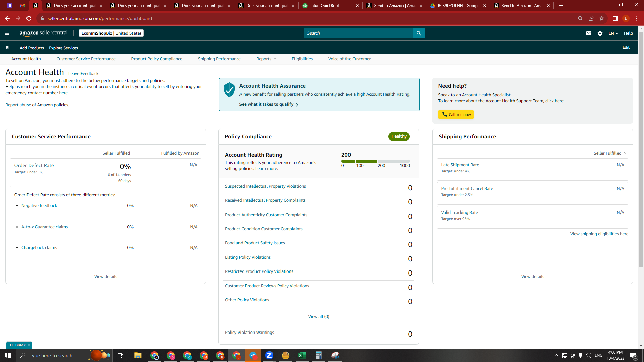Expand the Reports dropdown menu
This screenshot has width=644, height=362.
point(266,59)
